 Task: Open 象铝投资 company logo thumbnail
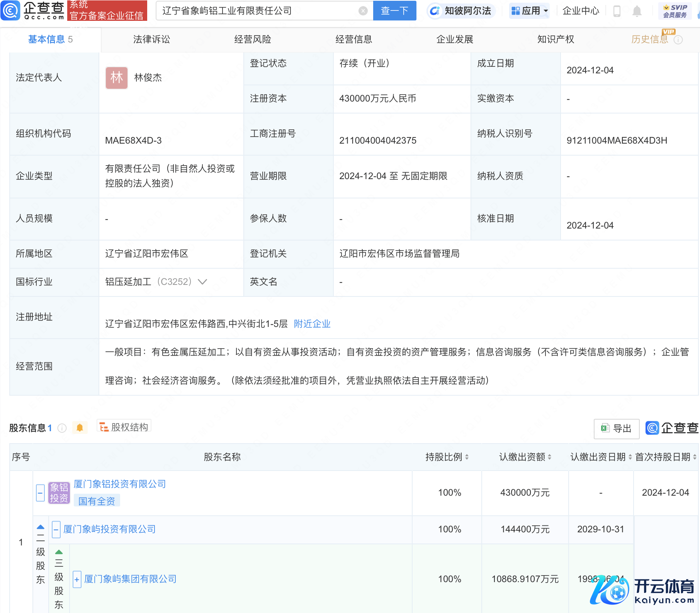[x=59, y=493]
